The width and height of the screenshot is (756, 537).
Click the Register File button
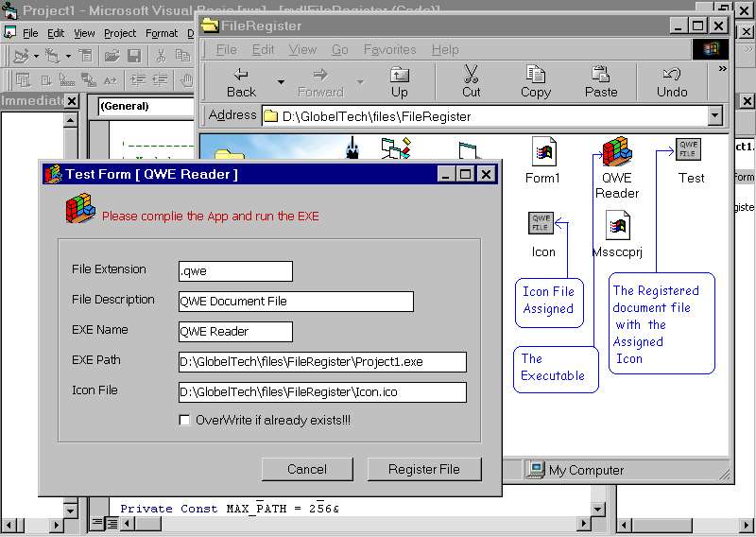(424, 469)
